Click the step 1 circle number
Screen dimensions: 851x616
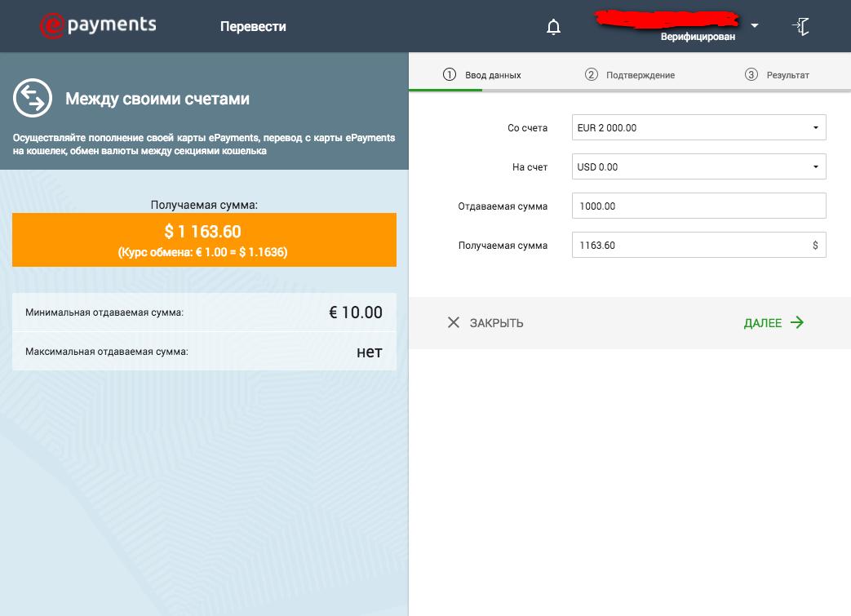[450, 74]
